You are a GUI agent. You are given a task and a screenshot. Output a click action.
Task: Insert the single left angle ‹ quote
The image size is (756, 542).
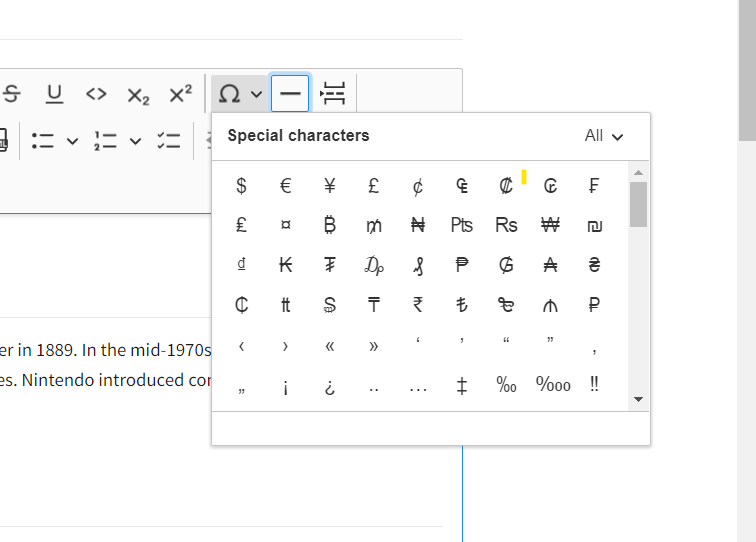(x=242, y=345)
